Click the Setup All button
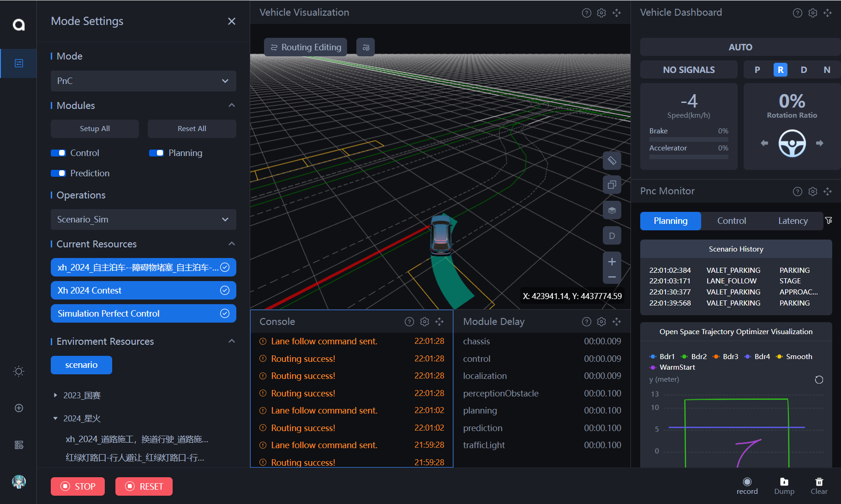The image size is (841, 504). pyautogui.click(x=95, y=129)
